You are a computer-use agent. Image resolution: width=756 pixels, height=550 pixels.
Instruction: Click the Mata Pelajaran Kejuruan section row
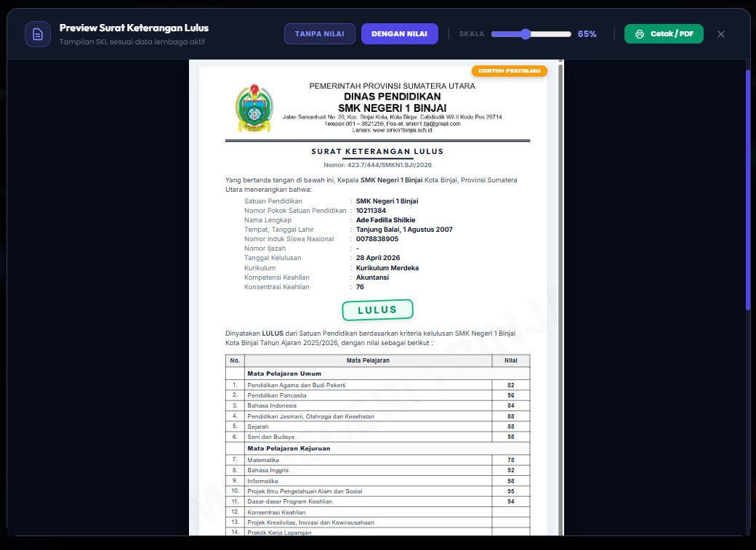tap(377, 448)
